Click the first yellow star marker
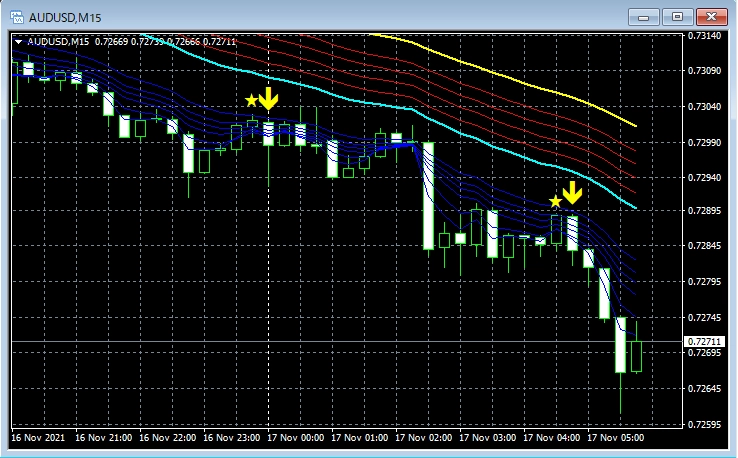The height and width of the screenshot is (458, 738). pyautogui.click(x=251, y=101)
